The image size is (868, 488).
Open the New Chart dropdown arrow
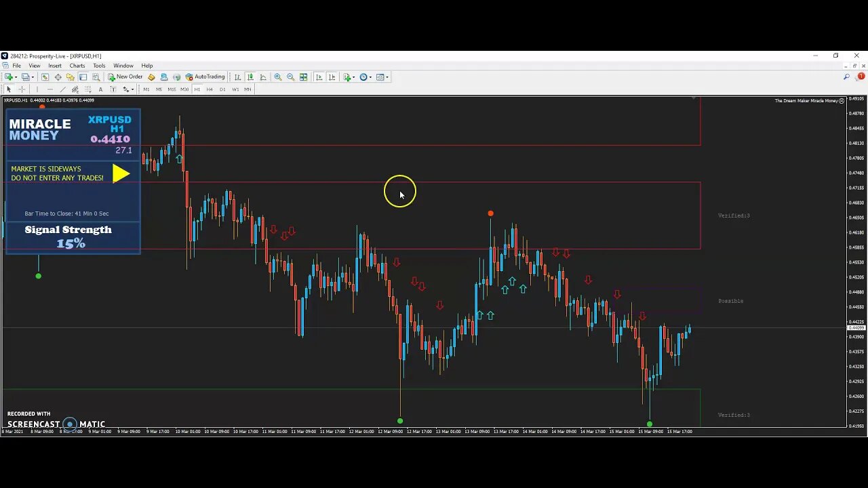coord(18,77)
